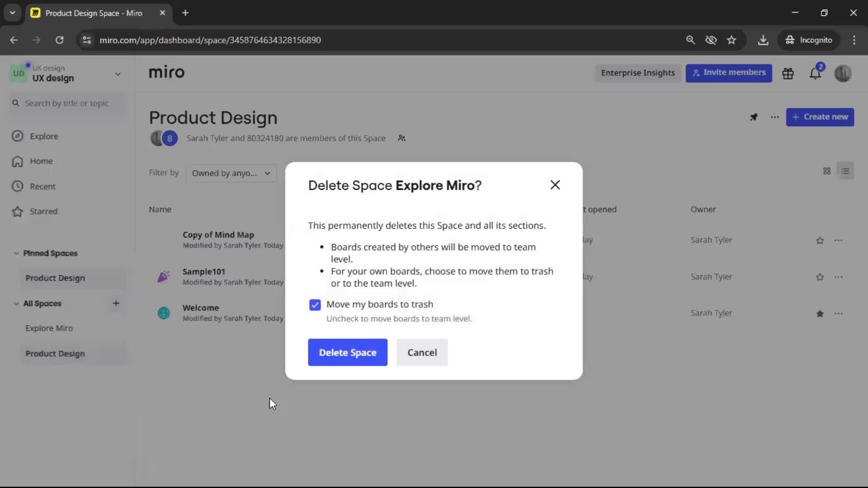868x488 pixels.
Task: Open Recent boards in sidebar
Action: point(42,186)
